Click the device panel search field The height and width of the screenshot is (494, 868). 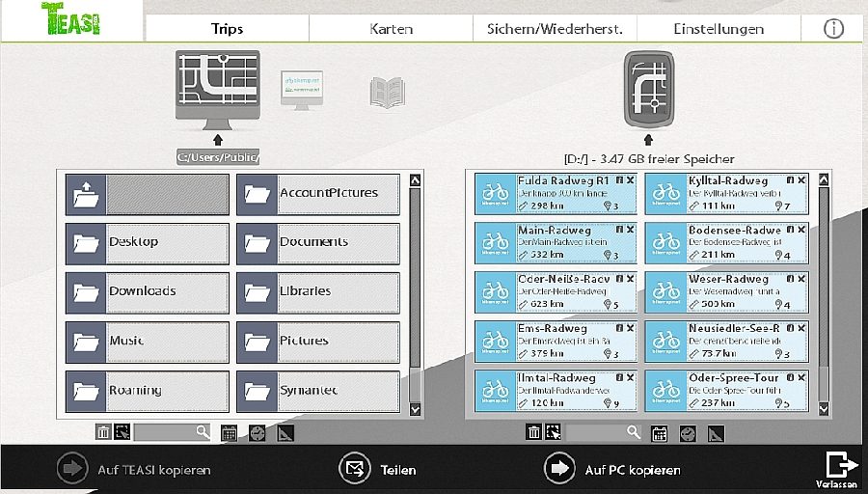pyautogui.click(x=603, y=432)
